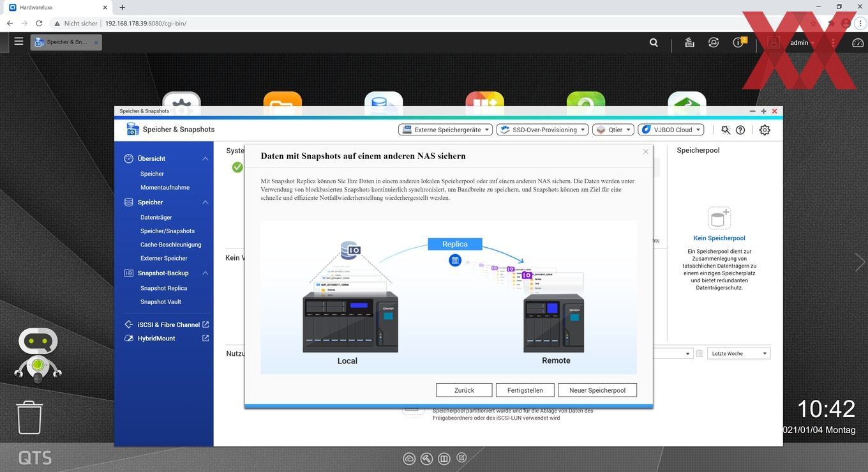Reload the browser page

click(x=39, y=23)
